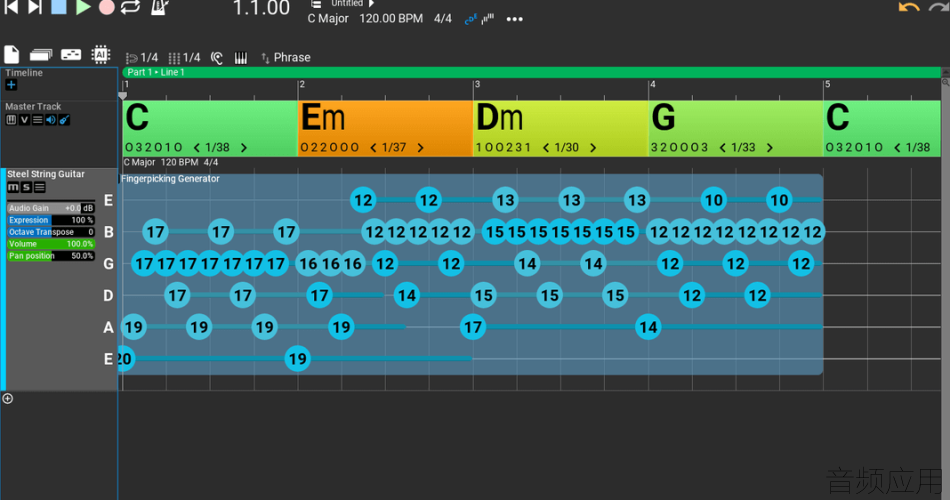Add an item with Timeline plus button
Screen dimensions: 950x500
pyautogui.click(x=11, y=85)
